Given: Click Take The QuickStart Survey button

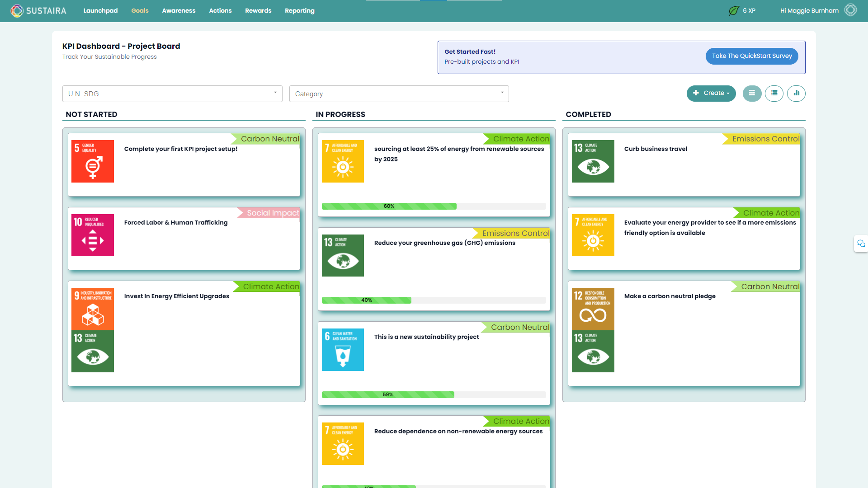Looking at the screenshot, I should [x=751, y=56].
